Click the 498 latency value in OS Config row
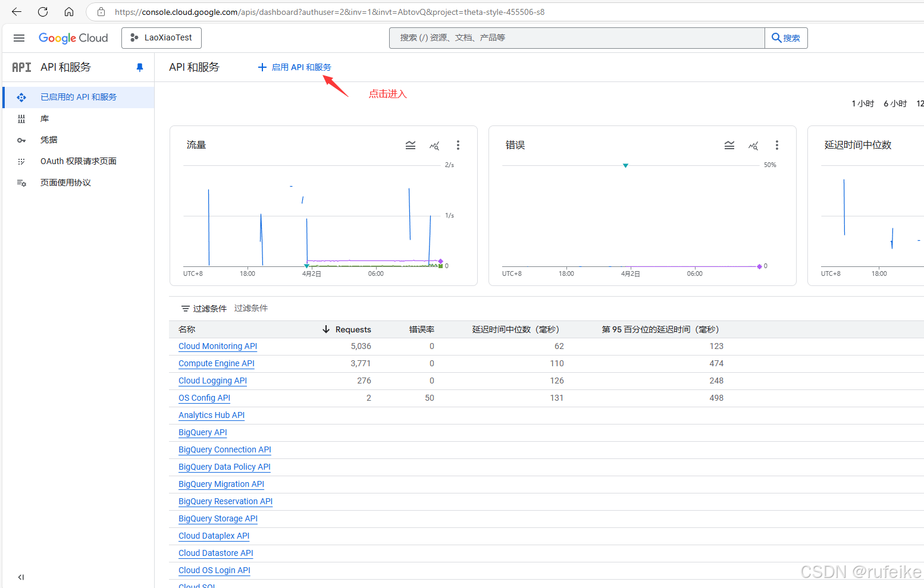Viewport: 924px width, 588px height. (716, 398)
